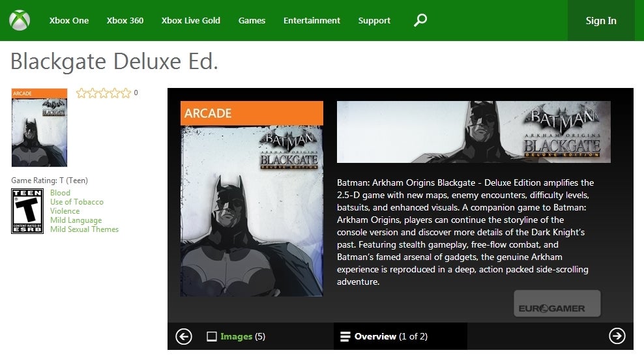Expand the Entertainment navigation menu
The width and height of the screenshot is (644, 361).
[x=312, y=20]
